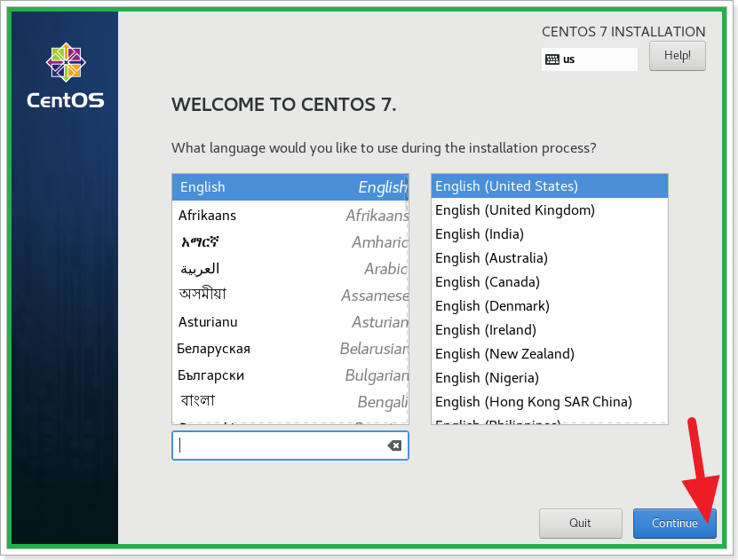The image size is (738, 560).
Task: Click the CentOS logo
Action: coord(66,75)
